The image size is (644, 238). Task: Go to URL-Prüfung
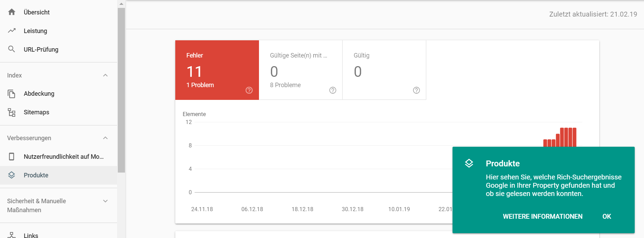pos(59,49)
